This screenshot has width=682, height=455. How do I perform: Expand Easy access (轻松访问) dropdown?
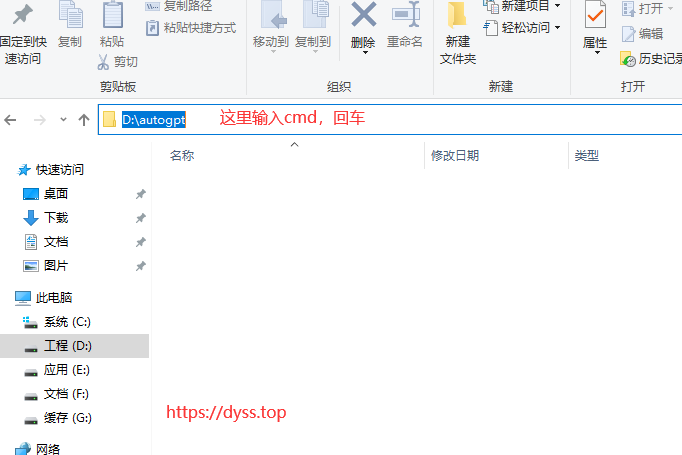[521, 27]
